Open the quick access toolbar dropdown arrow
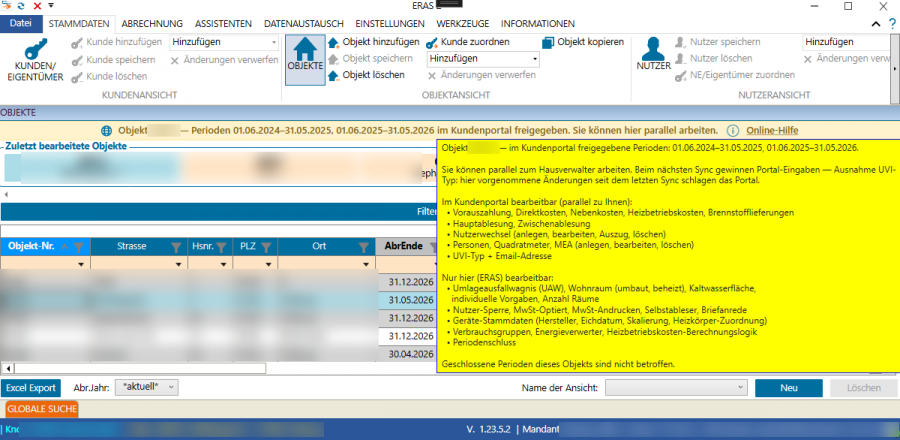Screen dimensions: 900x440 [51, 5]
